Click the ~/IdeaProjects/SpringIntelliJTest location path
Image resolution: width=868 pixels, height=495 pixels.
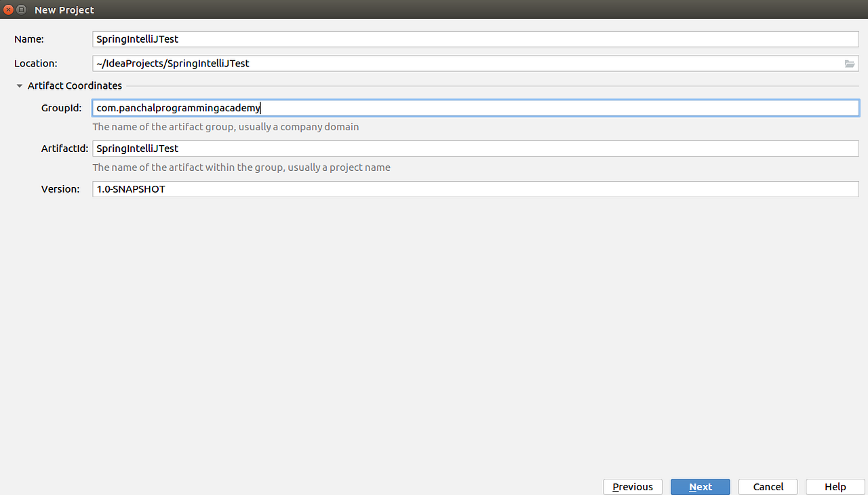click(x=174, y=63)
